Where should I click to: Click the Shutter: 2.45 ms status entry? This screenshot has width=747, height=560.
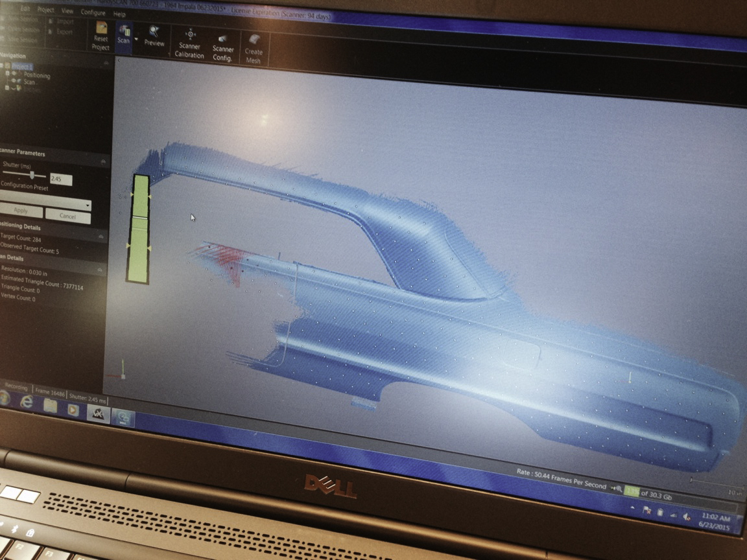pyautogui.click(x=87, y=397)
